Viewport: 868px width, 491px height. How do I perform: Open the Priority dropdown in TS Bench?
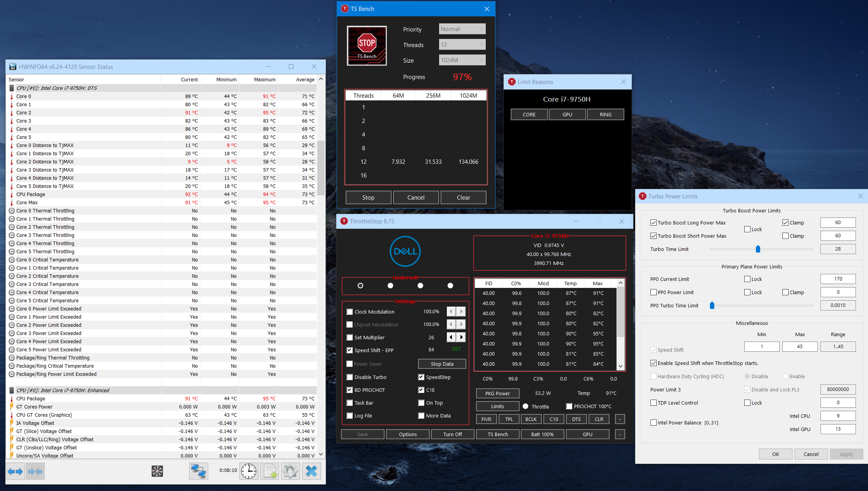(462, 29)
